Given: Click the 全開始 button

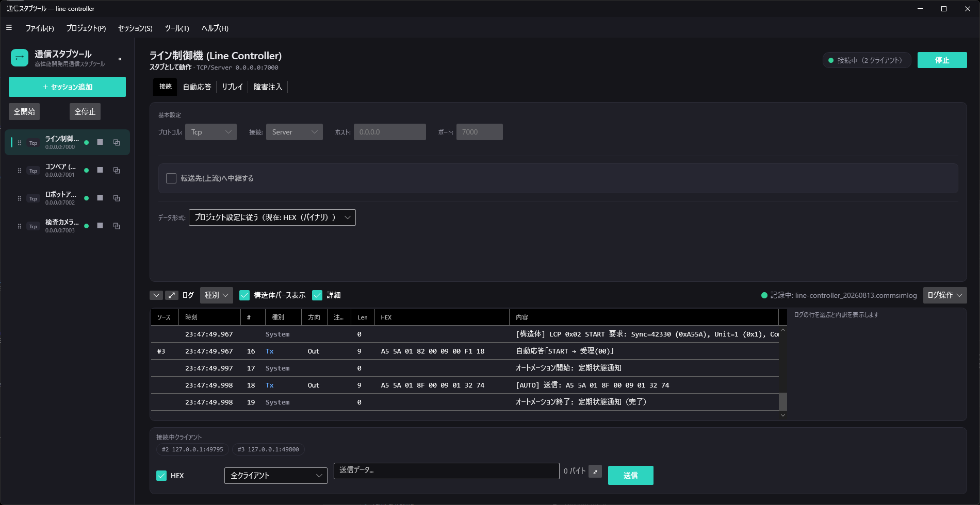Looking at the screenshot, I should click(24, 111).
